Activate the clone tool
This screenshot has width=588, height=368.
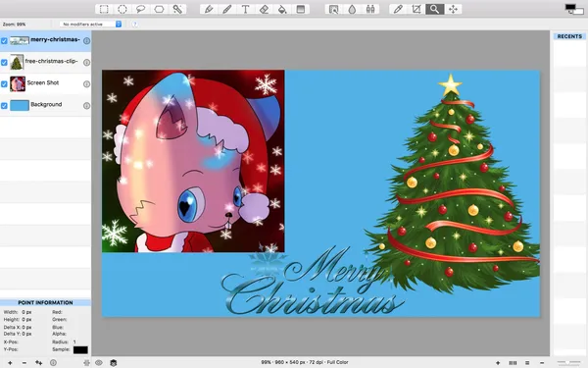(370, 9)
